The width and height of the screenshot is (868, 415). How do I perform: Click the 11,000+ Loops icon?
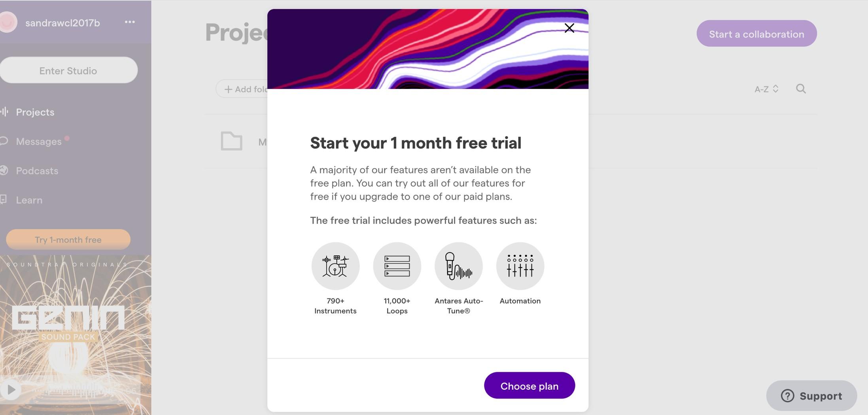tap(397, 266)
